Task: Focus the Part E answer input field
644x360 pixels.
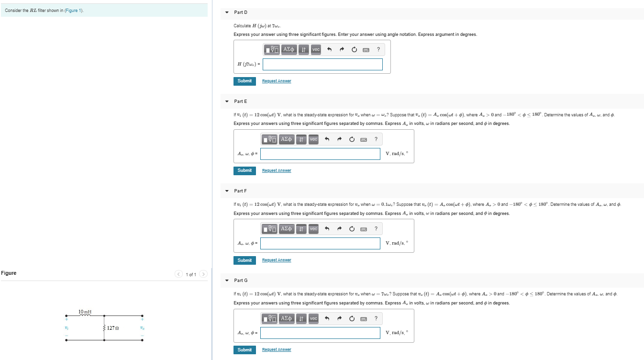Action: pos(321,154)
